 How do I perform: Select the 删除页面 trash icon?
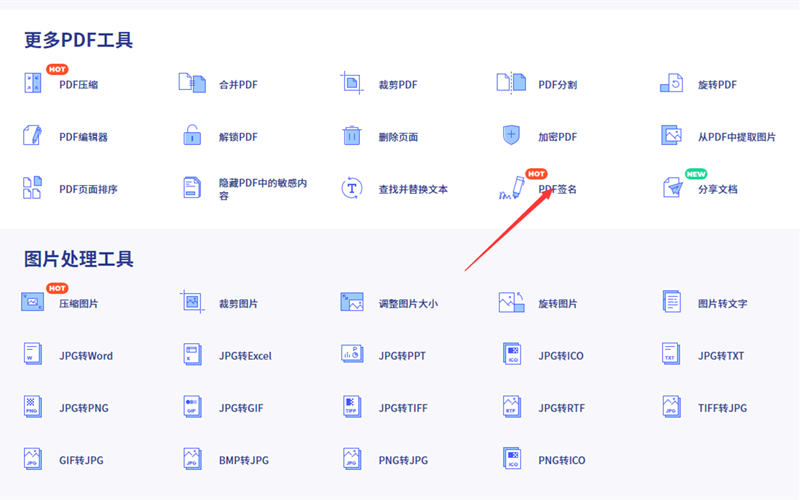coord(351,136)
